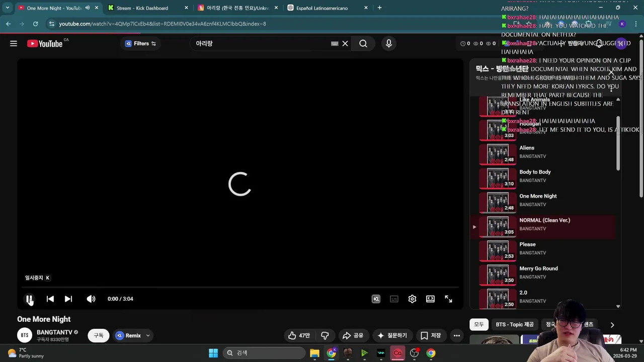Viewport: 644px width, 362px height.
Task: Clear the search text with X
Action: click(x=345, y=44)
